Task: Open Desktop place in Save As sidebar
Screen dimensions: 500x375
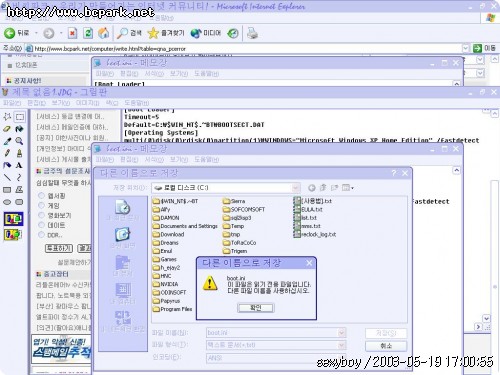Action: pos(123,238)
